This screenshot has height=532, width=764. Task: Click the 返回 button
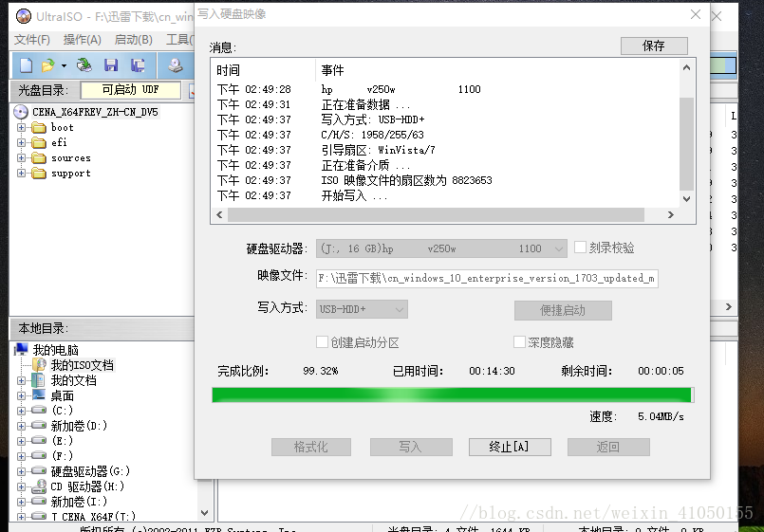pos(608,447)
